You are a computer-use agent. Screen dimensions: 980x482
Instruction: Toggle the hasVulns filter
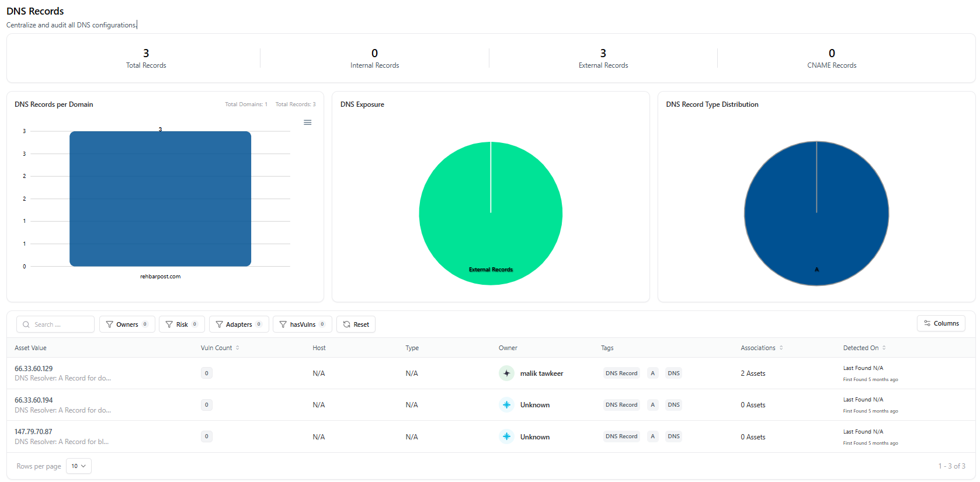coord(303,324)
